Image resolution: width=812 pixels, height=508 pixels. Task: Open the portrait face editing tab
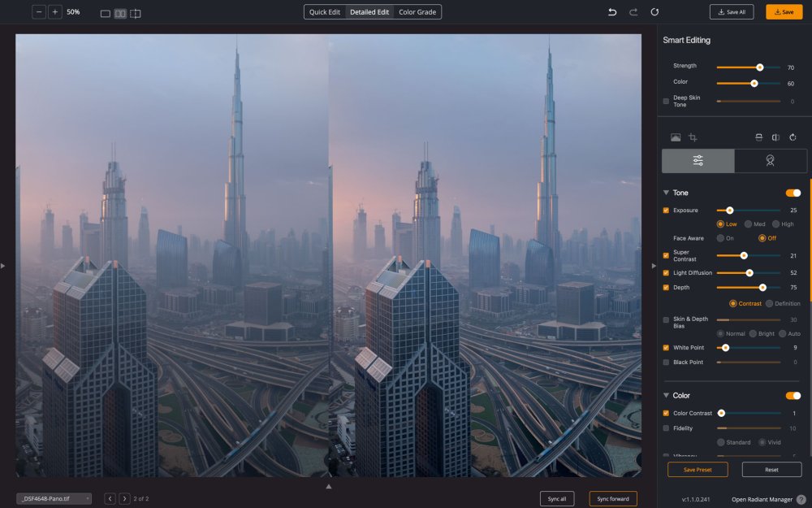(x=770, y=161)
